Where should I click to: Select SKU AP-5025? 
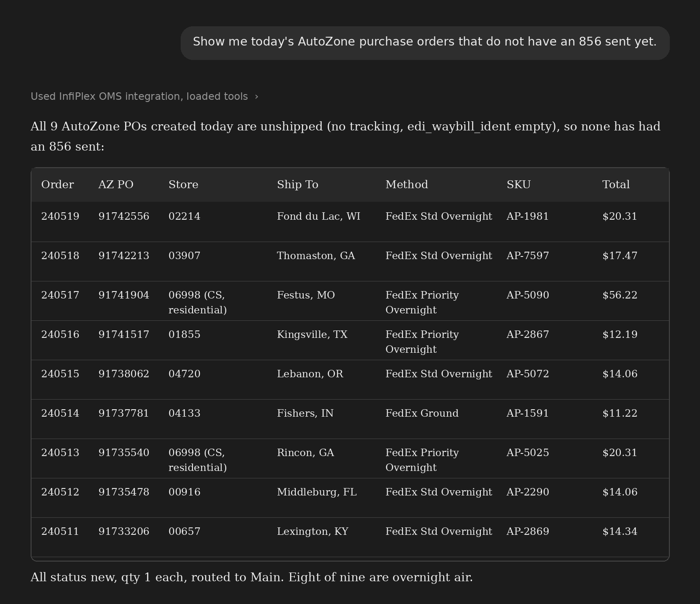pos(528,453)
